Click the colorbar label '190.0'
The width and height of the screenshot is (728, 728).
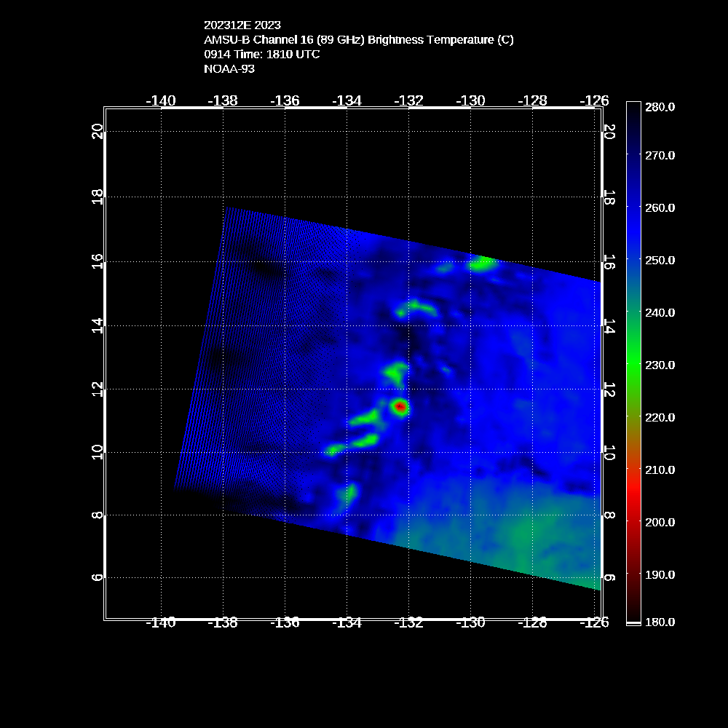pyautogui.click(x=660, y=575)
